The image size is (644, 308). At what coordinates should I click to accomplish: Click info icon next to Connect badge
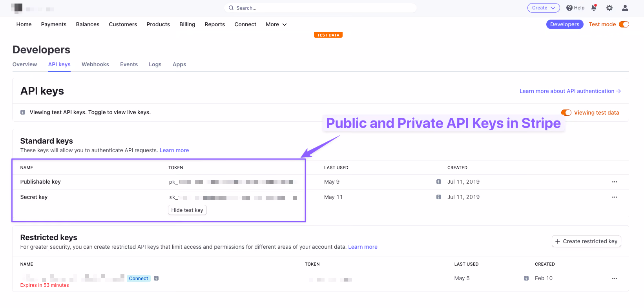click(x=156, y=278)
